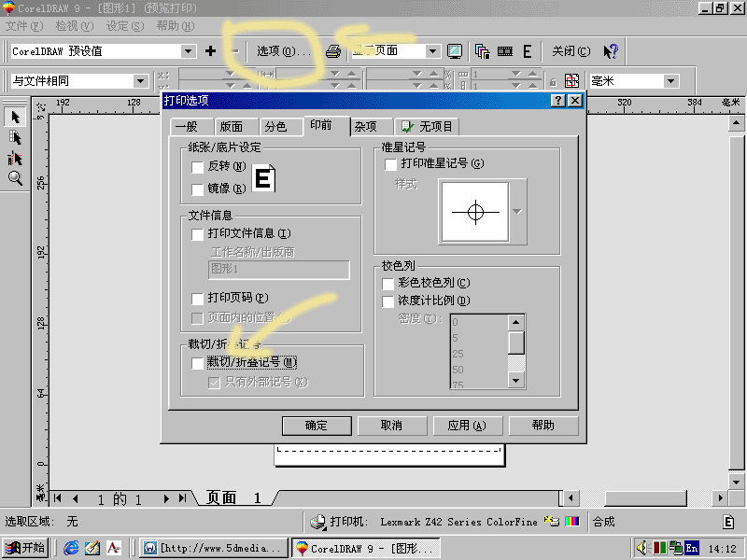Open CorelDRAW 预设值 print style dropdown
The image size is (747, 560).
(x=189, y=51)
